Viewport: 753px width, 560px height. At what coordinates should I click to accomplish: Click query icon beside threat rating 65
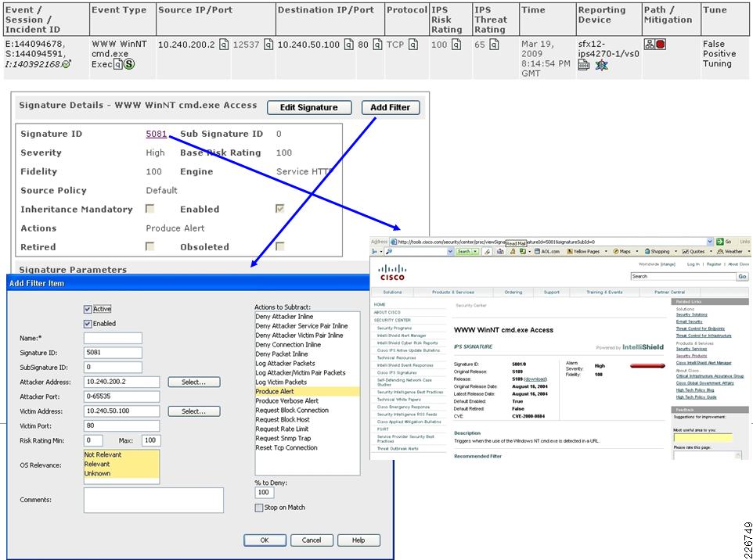[494, 45]
